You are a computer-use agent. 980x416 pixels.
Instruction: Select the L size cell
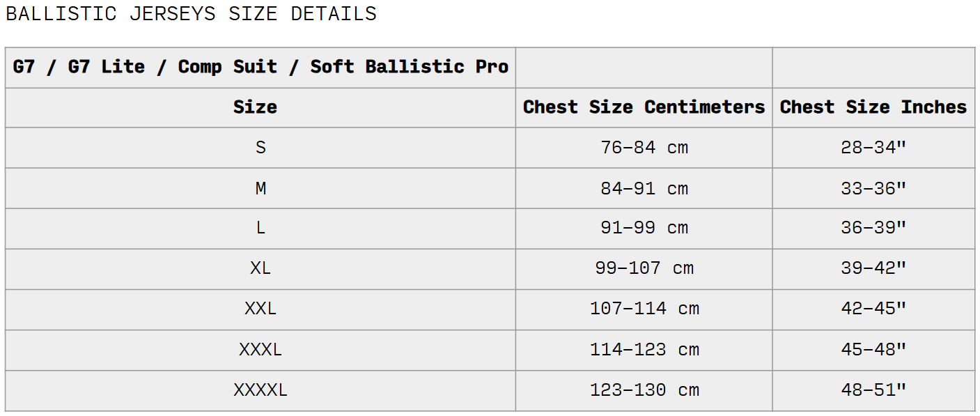click(x=260, y=229)
